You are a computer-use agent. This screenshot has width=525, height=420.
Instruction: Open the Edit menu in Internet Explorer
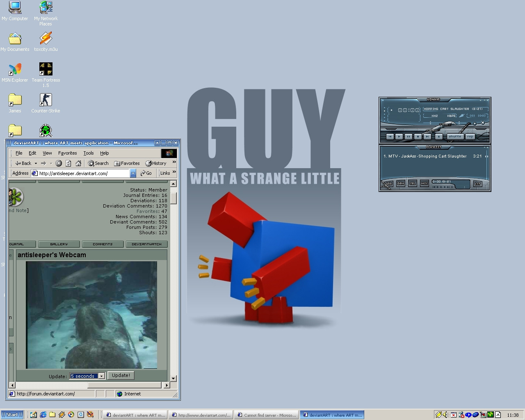(x=32, y=153)
